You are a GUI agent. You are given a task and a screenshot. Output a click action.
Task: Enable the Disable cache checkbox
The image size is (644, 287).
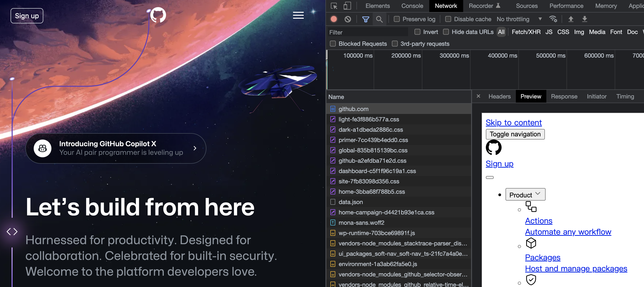448,19
